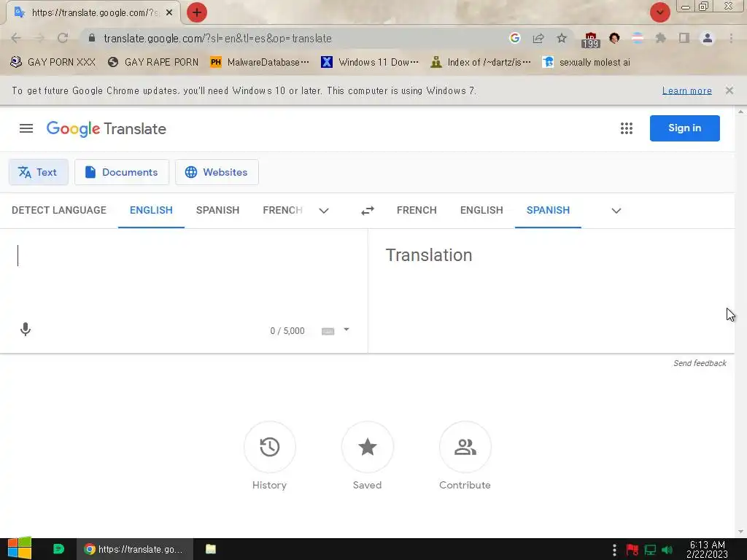Click the Google icon in the address bar
This screenshot has width=747, height=560.
(514, 38)
